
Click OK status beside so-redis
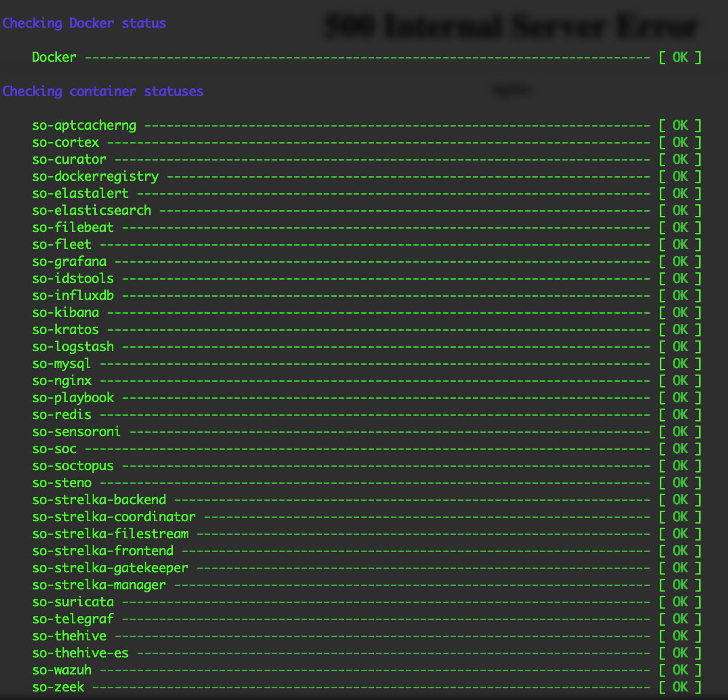(680, 415)
